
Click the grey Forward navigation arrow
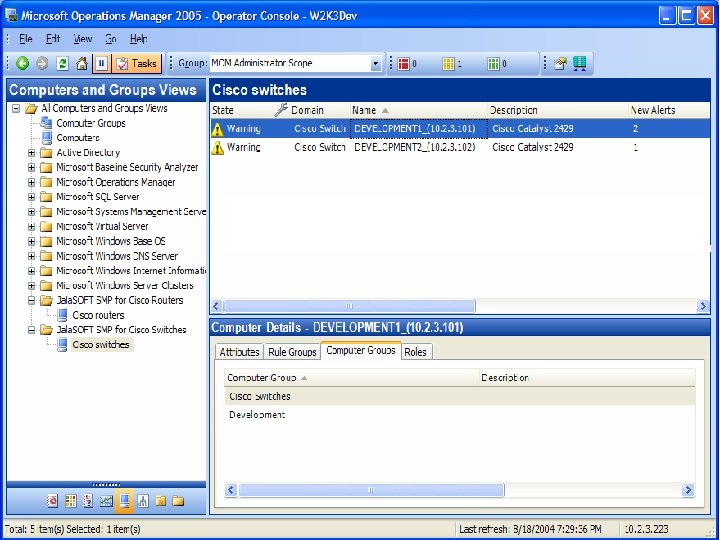click(x=42, y=63)
